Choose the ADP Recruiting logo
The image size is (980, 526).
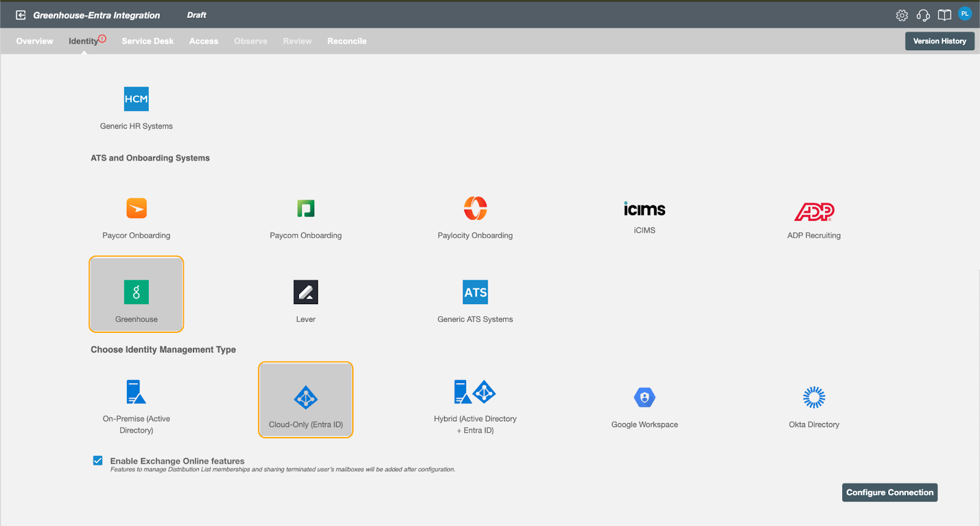[814, 212]
